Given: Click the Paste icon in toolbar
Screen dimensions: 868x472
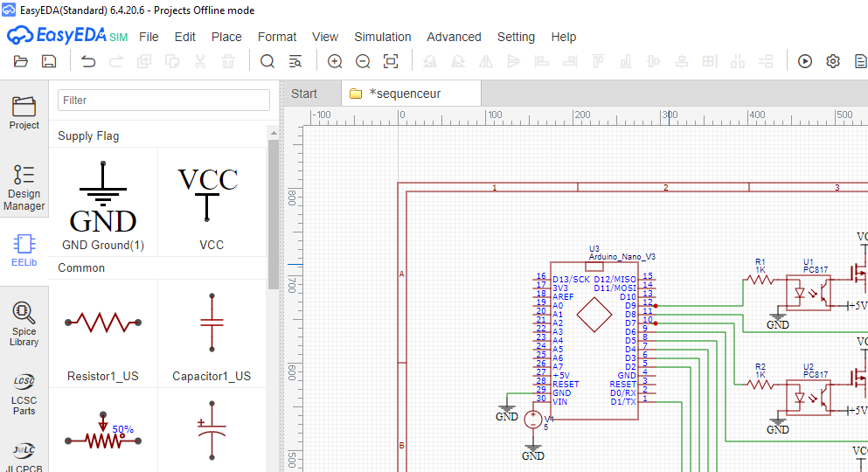Looking at the screenshot, I should [172, 61].
